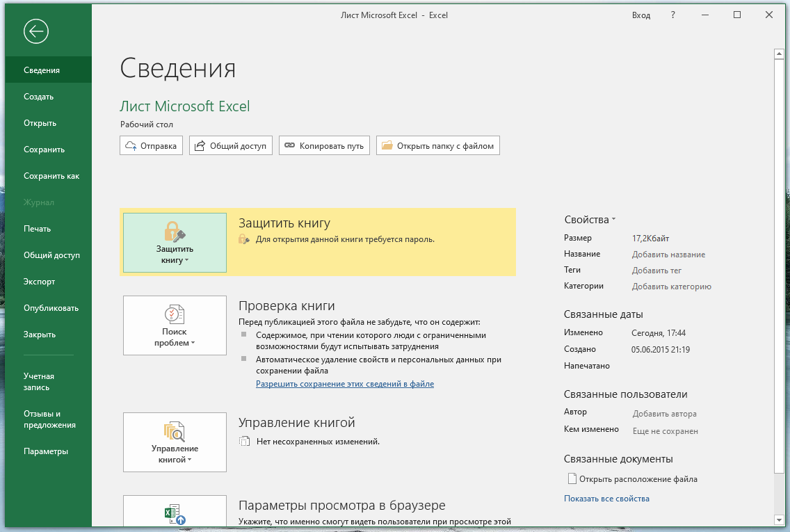This screenshot has width=790, height=532.
Task: Click the magnifier documents icon of Управление книгой
Action: [175, 431]
